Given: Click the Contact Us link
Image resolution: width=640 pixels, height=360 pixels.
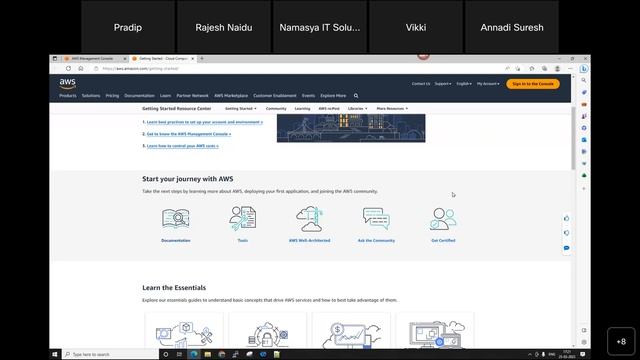Looking at the screenshot, I should [421, 84].
